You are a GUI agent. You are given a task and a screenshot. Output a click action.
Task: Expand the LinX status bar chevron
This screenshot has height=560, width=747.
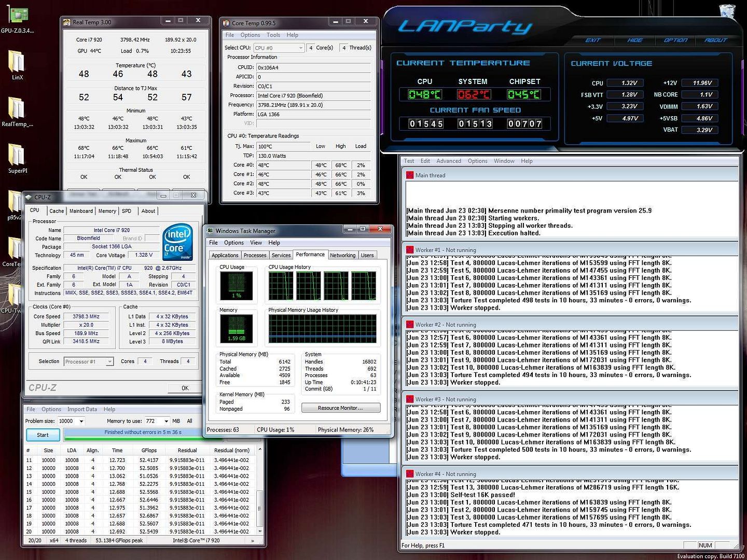click(253, 541)
